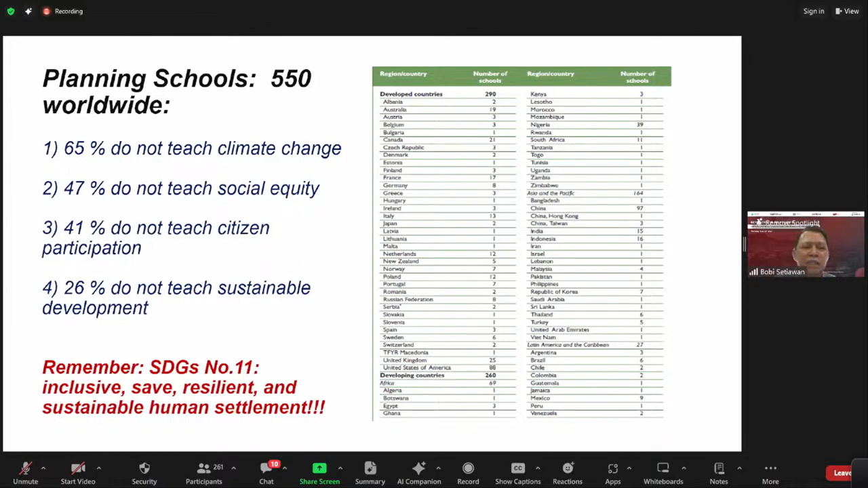Screen dimensions: 868x488
Task: Open meeting Notes
Action: point(719,473)
